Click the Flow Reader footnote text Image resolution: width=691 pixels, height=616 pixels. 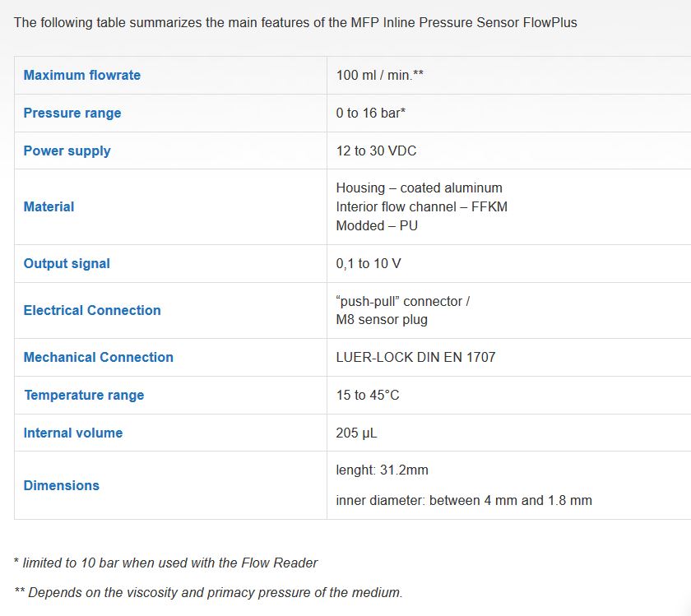click(x=166, y=563)
